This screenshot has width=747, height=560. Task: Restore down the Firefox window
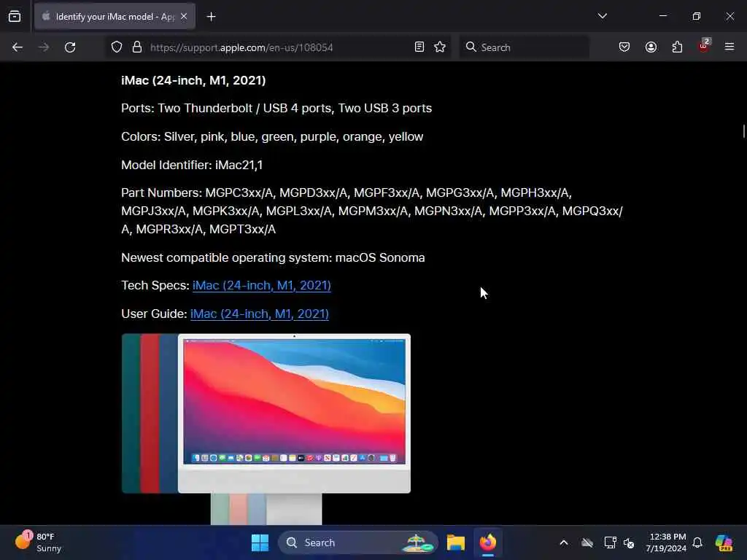tap(697, 16)
